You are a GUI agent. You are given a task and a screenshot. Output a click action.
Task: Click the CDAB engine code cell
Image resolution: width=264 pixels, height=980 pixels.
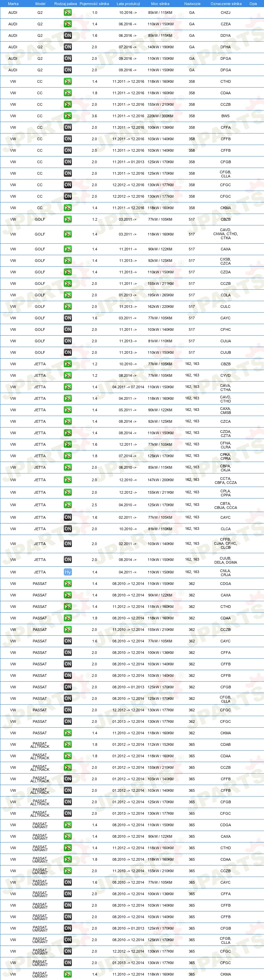point(226,745)
